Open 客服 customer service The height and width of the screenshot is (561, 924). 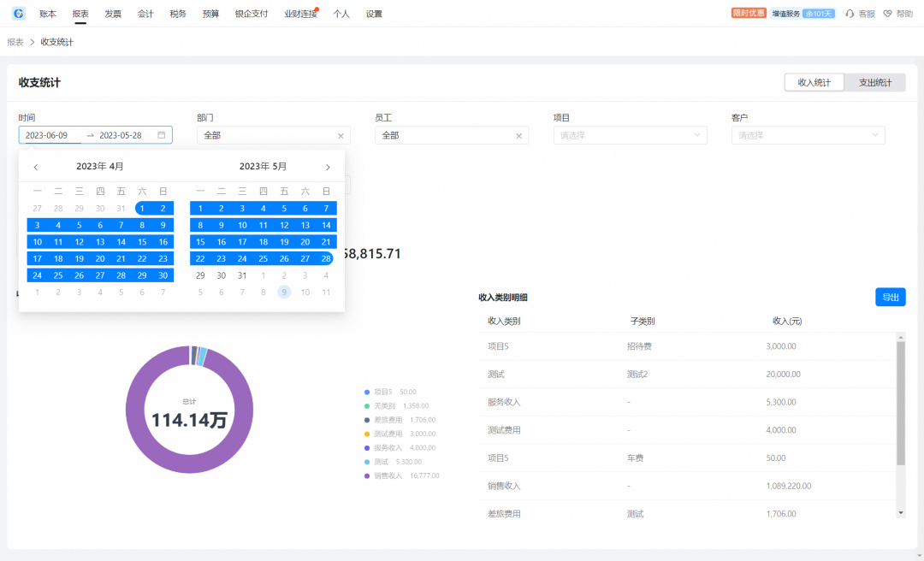(860, 14)
